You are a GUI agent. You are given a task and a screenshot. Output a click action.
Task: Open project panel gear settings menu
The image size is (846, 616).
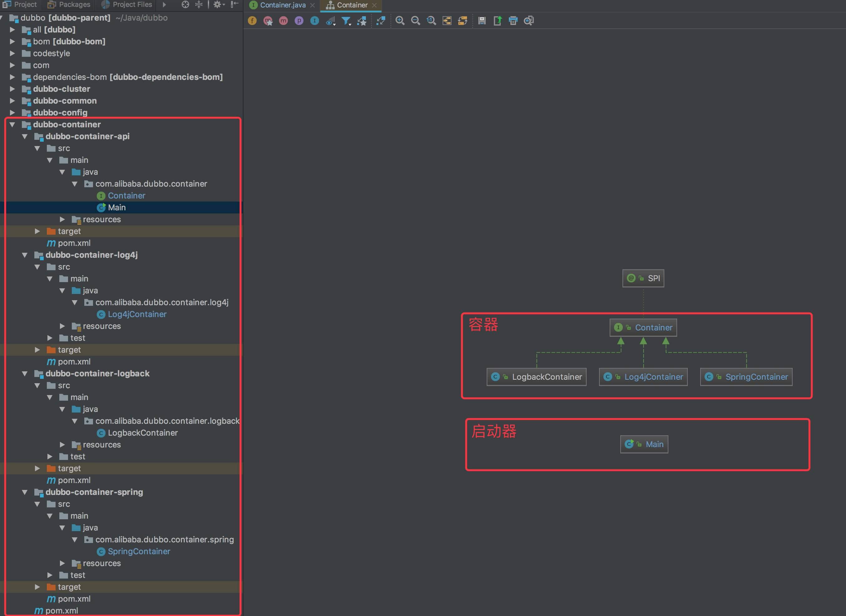(x=219, y=4)
